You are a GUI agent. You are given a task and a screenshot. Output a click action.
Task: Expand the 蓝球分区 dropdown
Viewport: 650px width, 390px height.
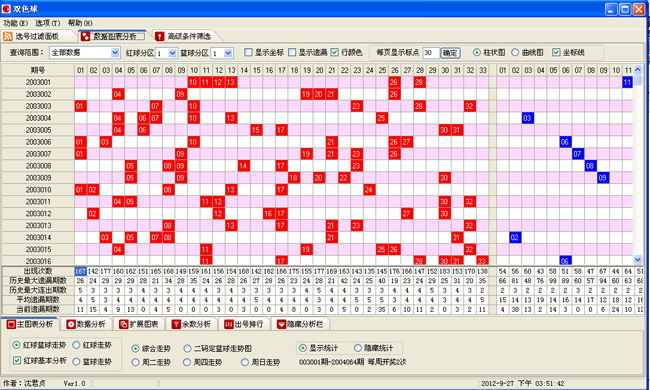click(x=228, y=53)
